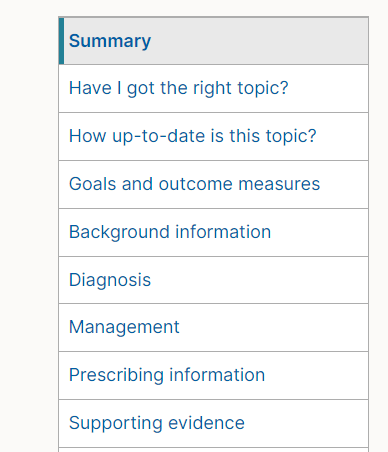Click the 'up-to-date' topic question entry
Viewport: 388px width, 452px height.
click(x=192, y=136)
